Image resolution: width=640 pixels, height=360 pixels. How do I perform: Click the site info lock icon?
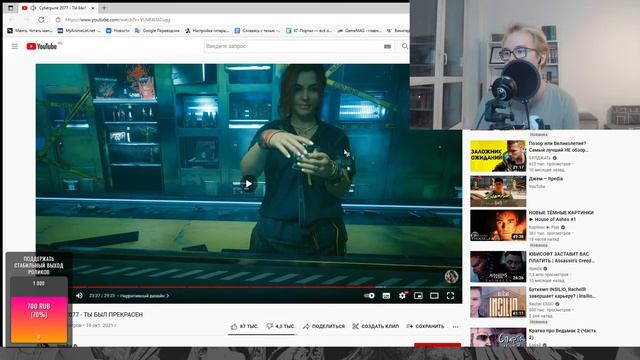[58, 20]
